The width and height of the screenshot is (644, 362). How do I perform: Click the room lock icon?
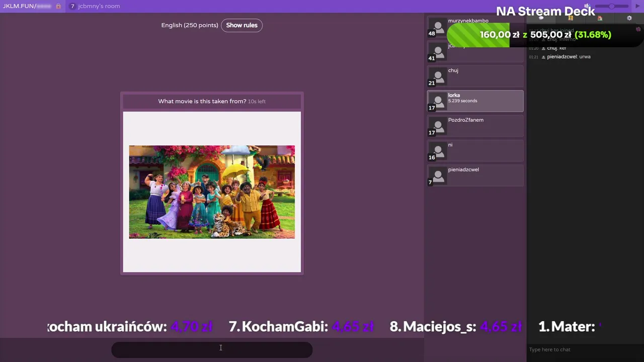(x=58, y=6)
